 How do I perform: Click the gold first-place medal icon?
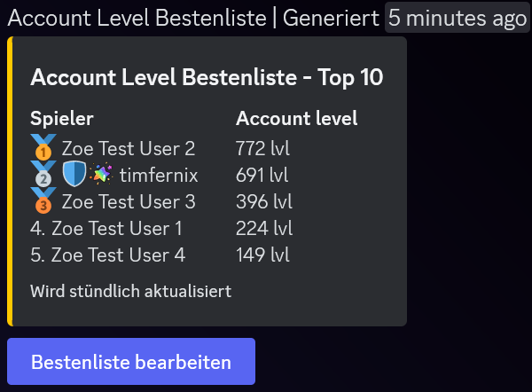pos(43,147)
